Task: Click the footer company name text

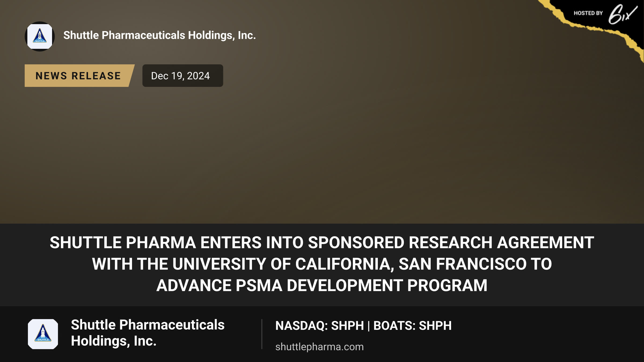Action: [x=148, y=333]
